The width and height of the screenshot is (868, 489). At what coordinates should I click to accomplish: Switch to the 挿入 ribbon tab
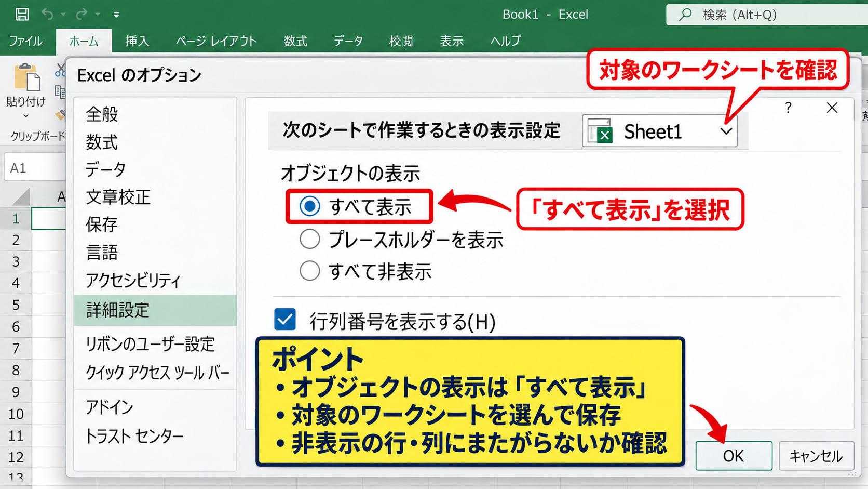tap(137, 41)
